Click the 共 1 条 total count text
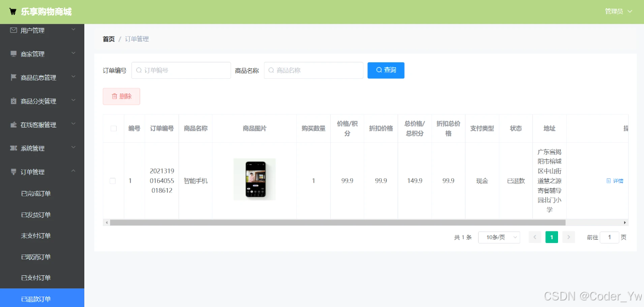This screenshot has height=307, width=644. coord(463,238)
